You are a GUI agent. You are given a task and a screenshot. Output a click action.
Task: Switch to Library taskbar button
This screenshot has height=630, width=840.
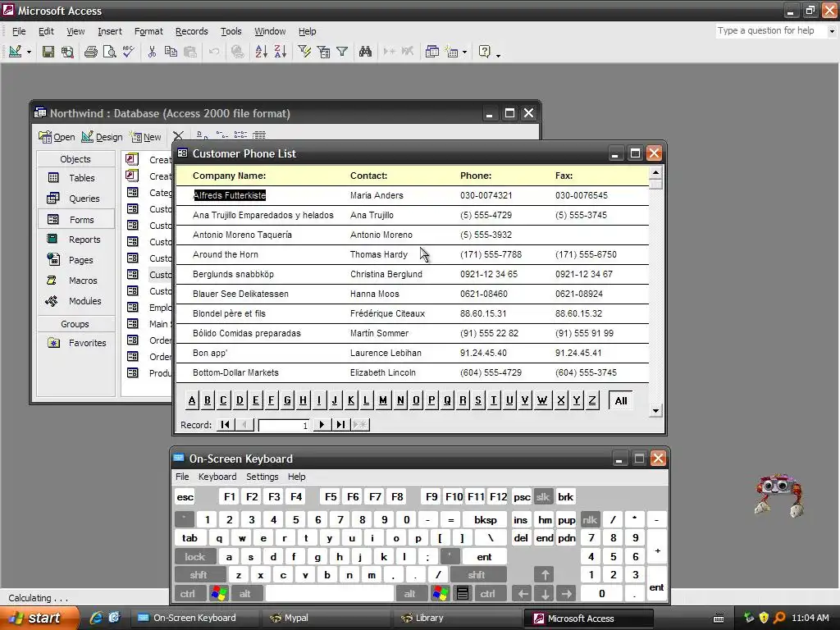click(x=458, y=618)
